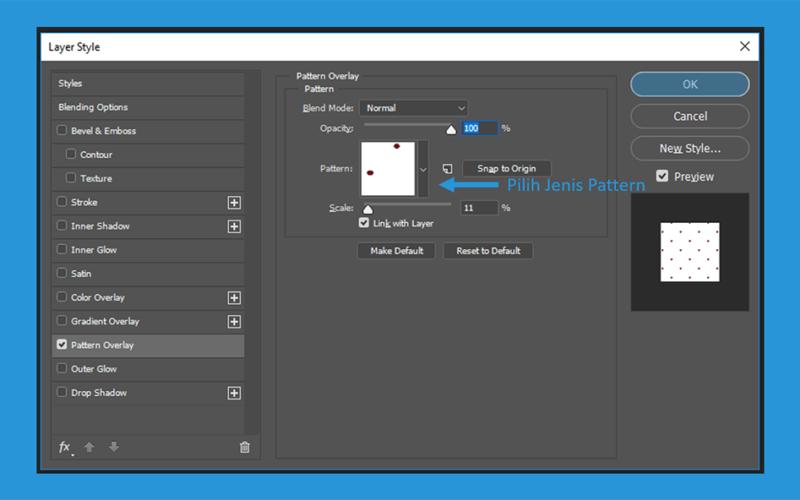
Task: Open Blending Options section
Action: pos(93,107)
